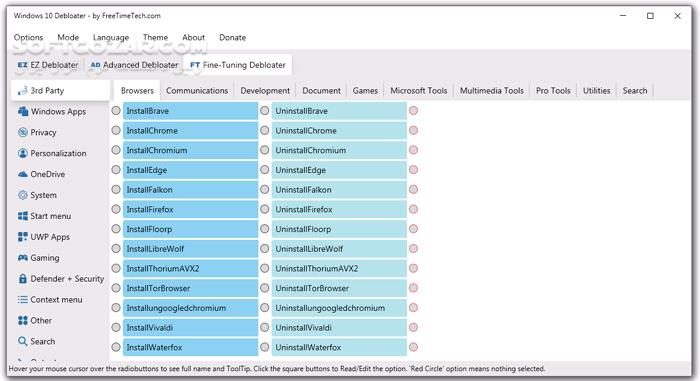This screenshot has height=381, width=700.
Task: Select the red circle option for the TorBrowser row
Action: coord(413,288)
